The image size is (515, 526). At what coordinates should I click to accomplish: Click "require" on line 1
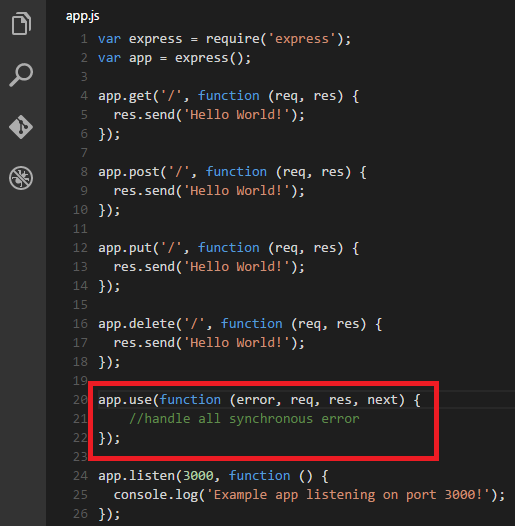[233, 39]
